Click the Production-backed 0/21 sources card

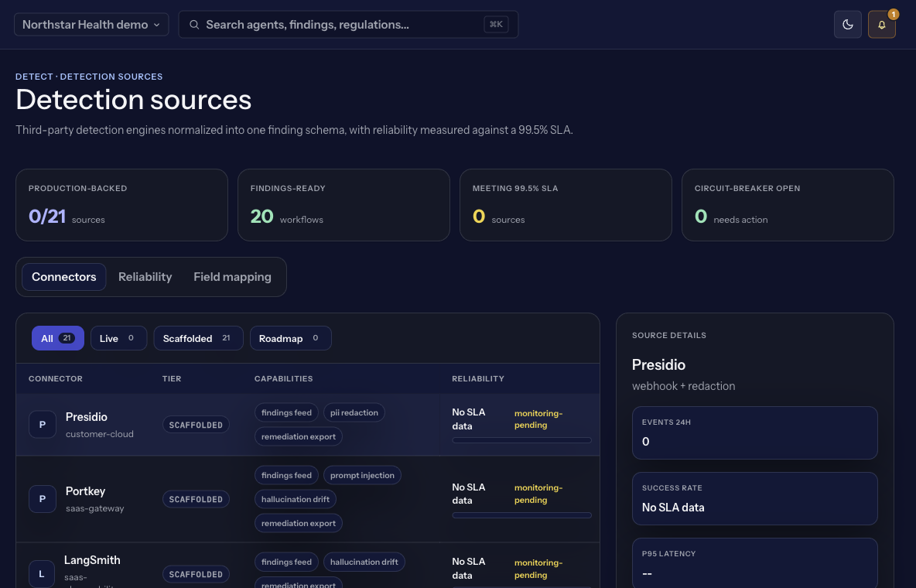click(x=121, y=205)
